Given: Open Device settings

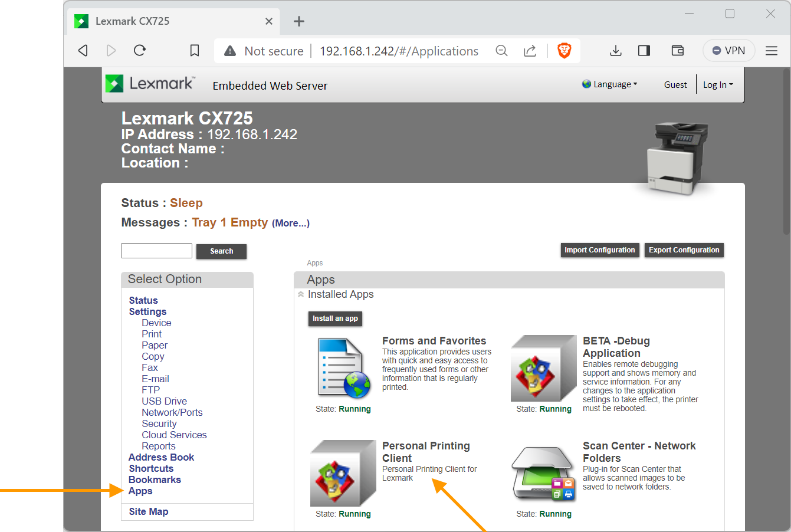Looking at the screenshot, I should pyautogui.click(x=156, y=323).
